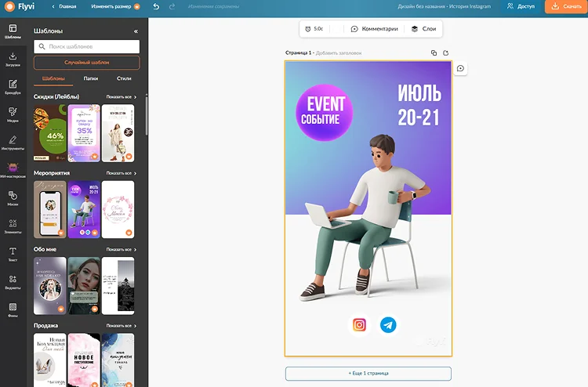Expand Показать все for Обо мне
The image size is (588, 387).
tap(121, 249)
